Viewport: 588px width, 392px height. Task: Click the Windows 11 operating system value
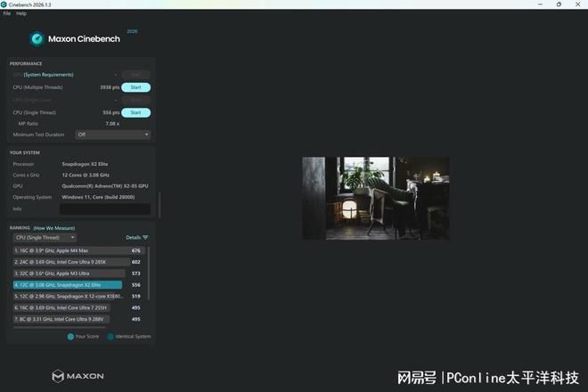[98, 197]
